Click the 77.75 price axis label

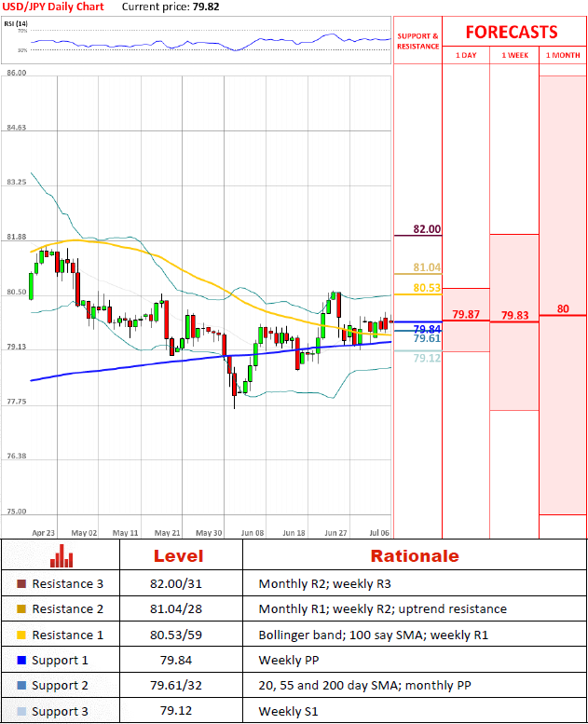(x=17, y=402)
